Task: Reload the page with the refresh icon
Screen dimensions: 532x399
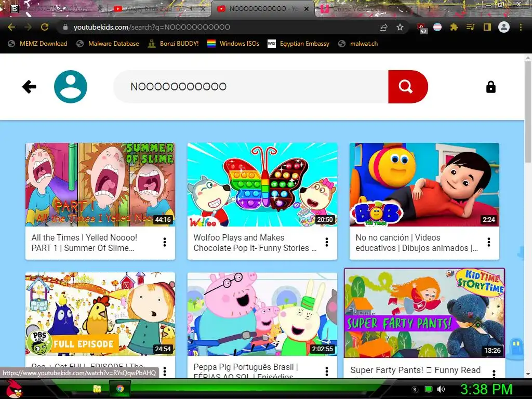Action: point(45,27)
